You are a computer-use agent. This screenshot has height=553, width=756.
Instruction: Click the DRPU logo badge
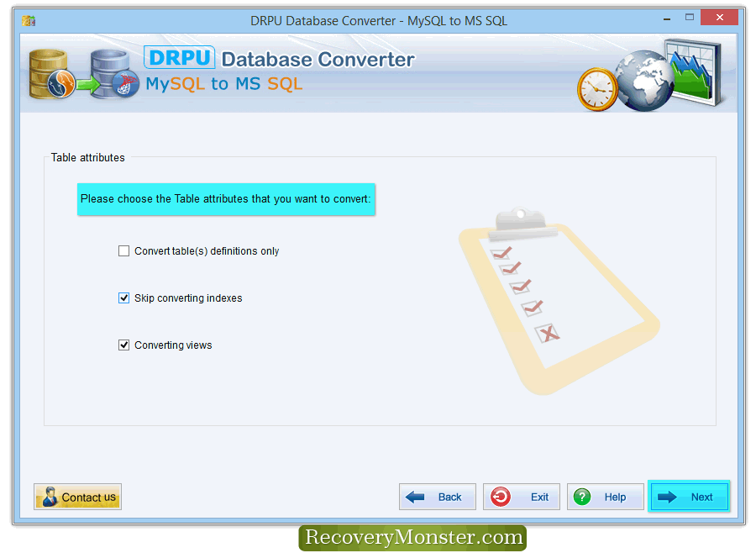click(180, 57)
